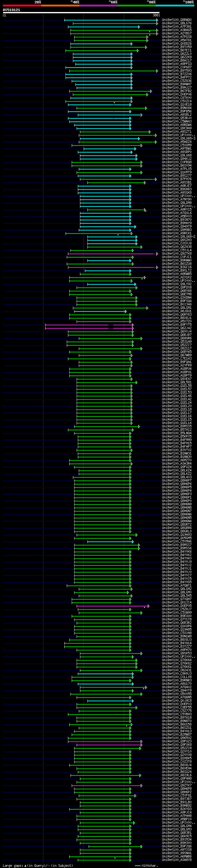Select hit UniRef100_Q6ZJ42
Screen dimensions: 197x868
[177, 328]
